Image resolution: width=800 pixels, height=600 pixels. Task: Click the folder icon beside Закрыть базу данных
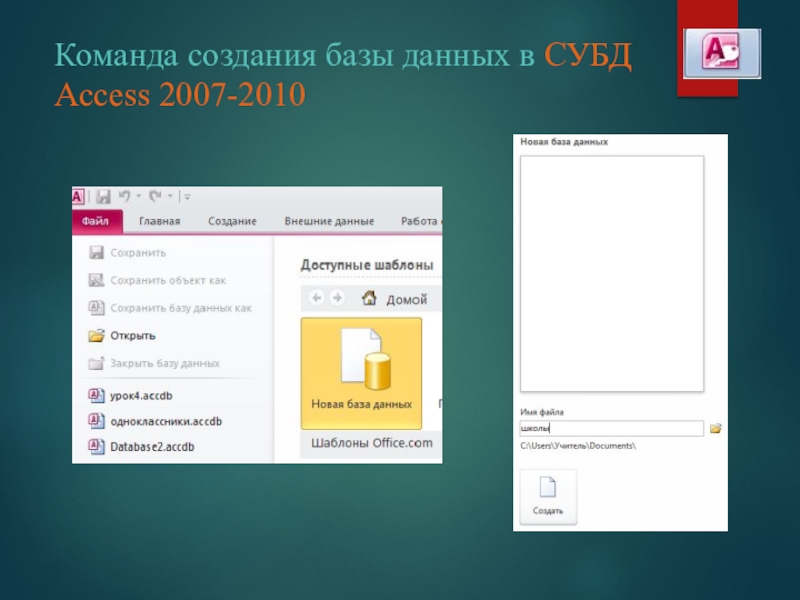96,363
